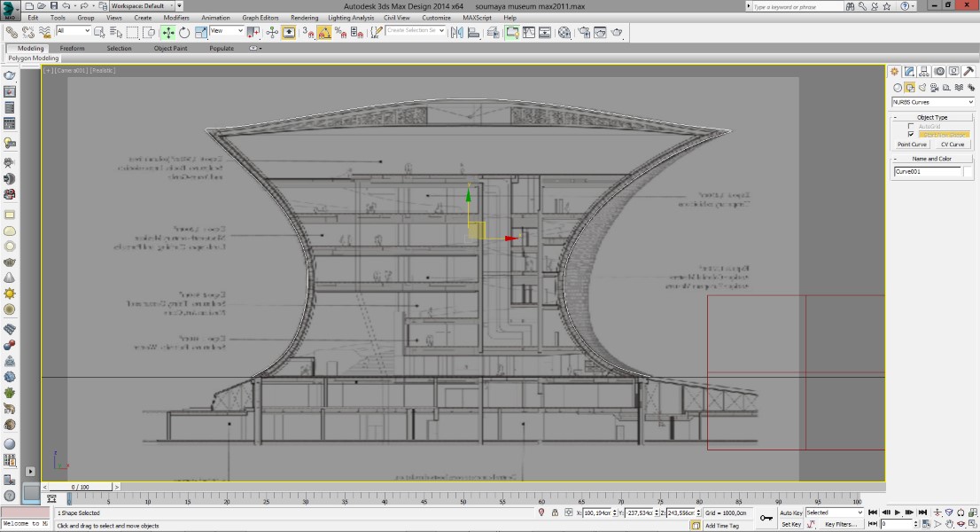The height and width of the screenshot is (532, 980).
Task: Choose the Select and Uniform Scale tool
Action: tap(200, 33)
